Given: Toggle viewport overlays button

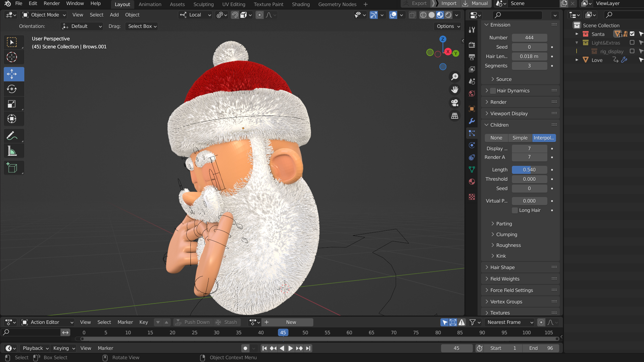Looking at the screenshot, I should pos(393,15).
